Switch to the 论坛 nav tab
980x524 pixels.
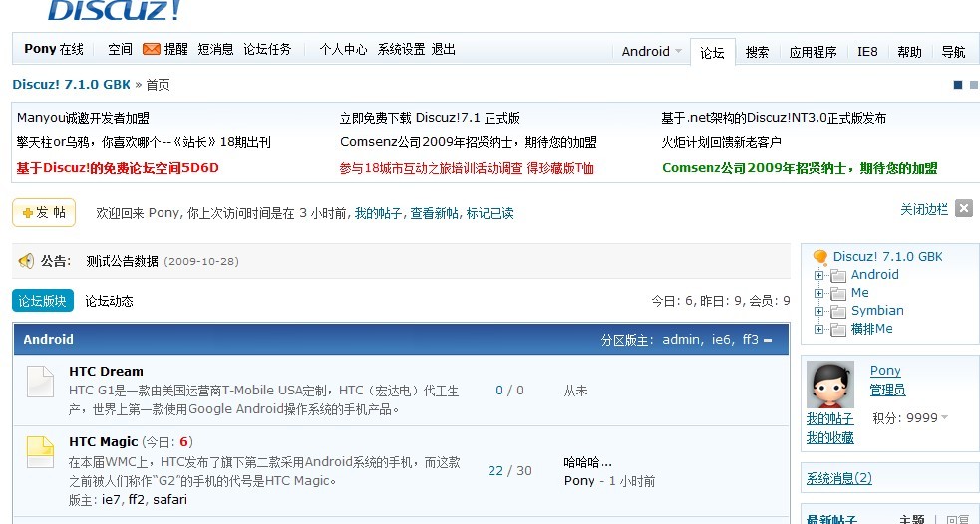coord(712,52)
